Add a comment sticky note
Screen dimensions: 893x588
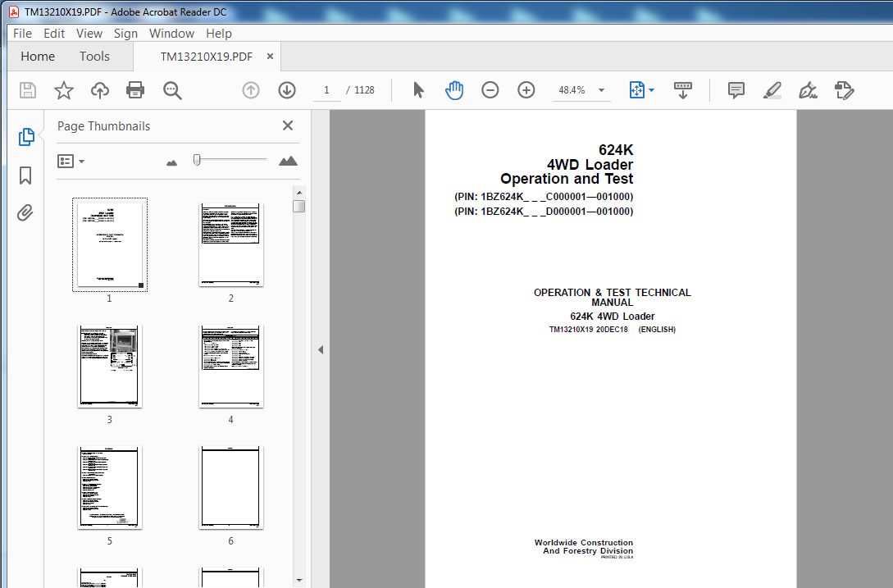pyautogui.click(x=736, y=90)
